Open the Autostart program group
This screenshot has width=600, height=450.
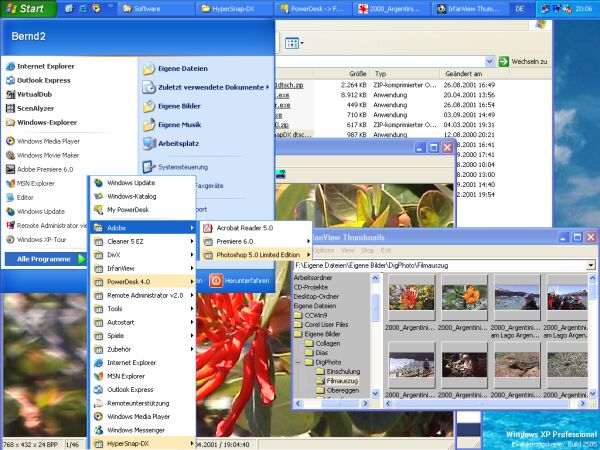(143, 322)
